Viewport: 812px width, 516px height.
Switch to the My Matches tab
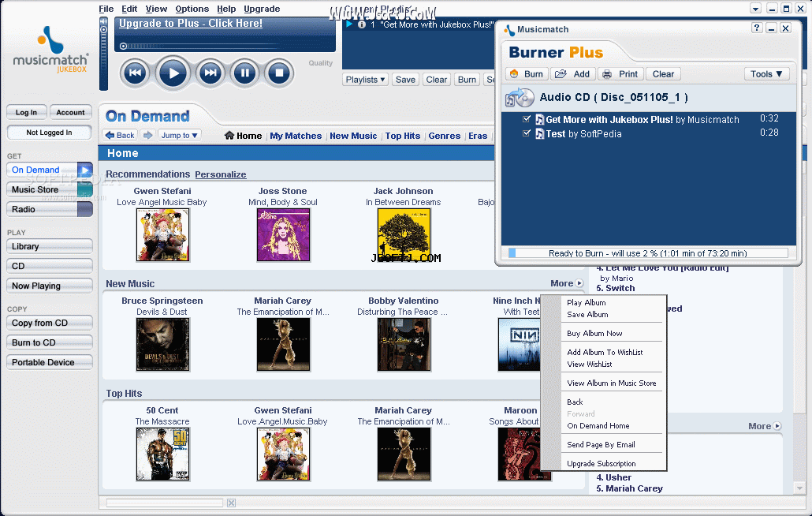click(x=296, y=136)
